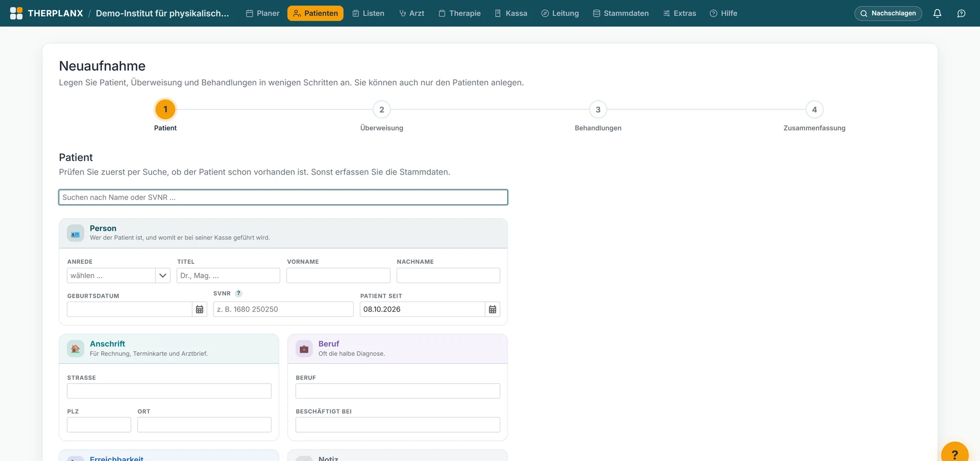Click the Geburtsdatum date field
980x461 pixels.
(x=130, y=309)
